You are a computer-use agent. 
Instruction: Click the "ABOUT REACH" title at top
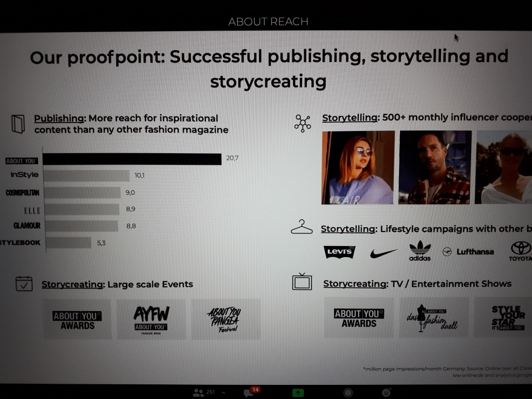click(268, 21)
